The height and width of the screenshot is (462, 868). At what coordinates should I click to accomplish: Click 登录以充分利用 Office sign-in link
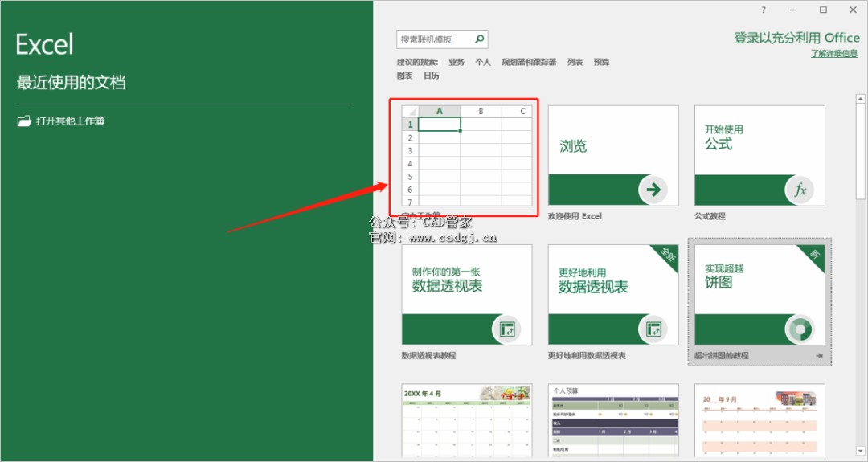[796, 38]
